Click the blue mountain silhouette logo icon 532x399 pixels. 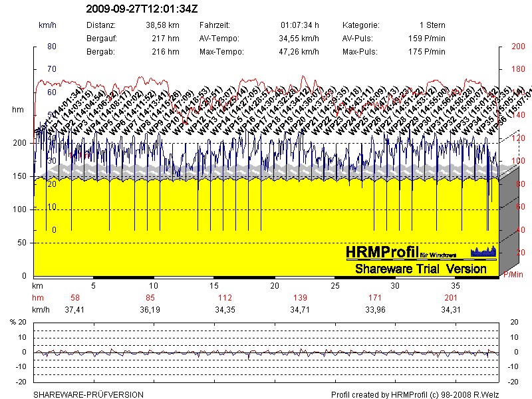pos(483,251)
